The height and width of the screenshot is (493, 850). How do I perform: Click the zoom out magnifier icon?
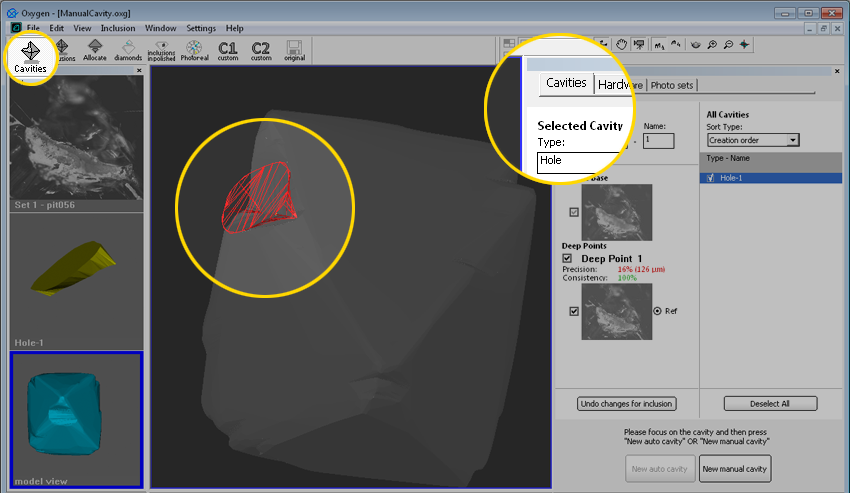click(x=727, y=44)
